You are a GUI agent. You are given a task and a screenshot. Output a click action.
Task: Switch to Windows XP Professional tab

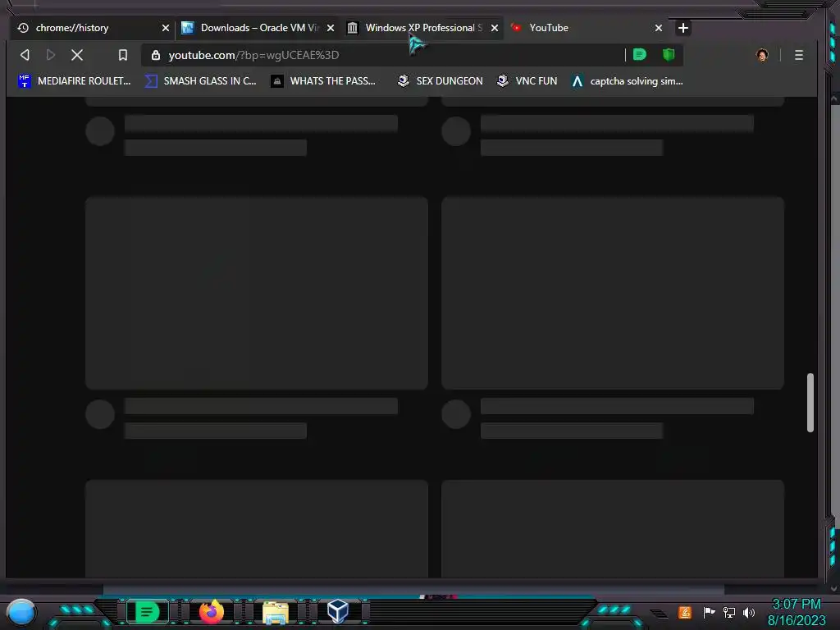click(x=423, y=28)
